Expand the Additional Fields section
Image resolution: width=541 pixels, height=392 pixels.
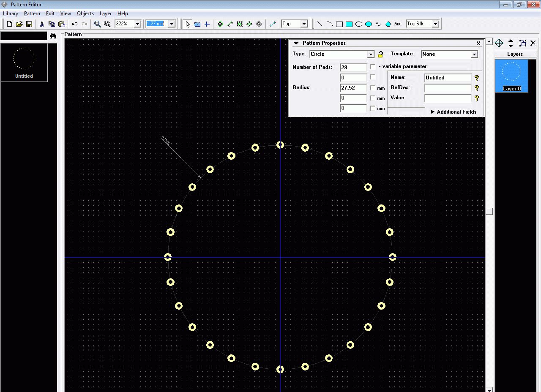click(453, 112)
